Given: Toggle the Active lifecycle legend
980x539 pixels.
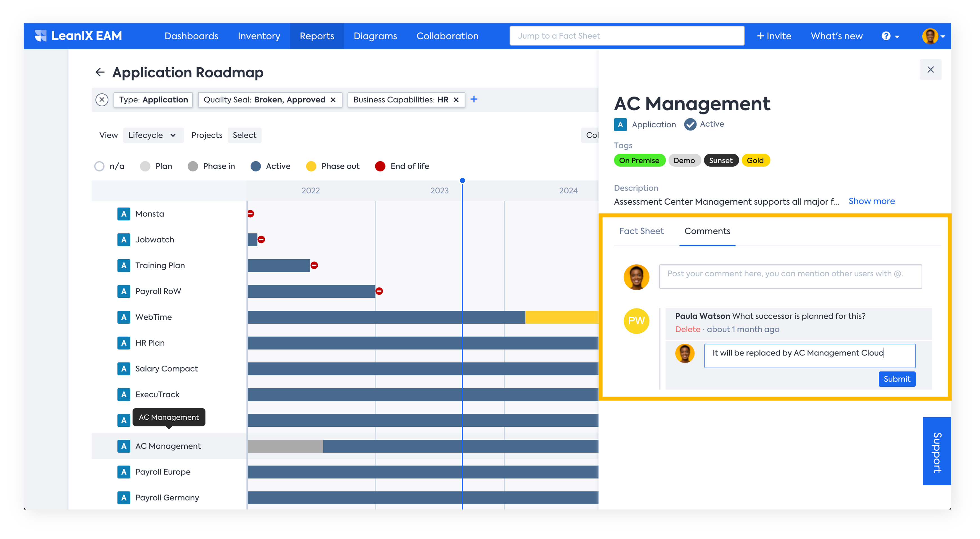Looking at the screenshot, I should tap(270, 166).
